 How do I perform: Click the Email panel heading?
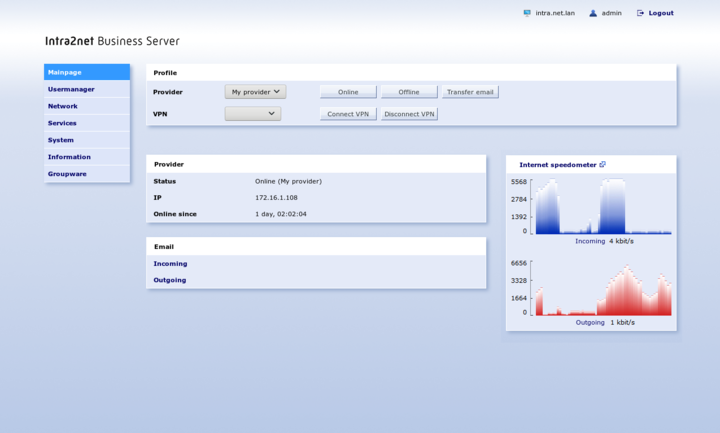point(164,247)
